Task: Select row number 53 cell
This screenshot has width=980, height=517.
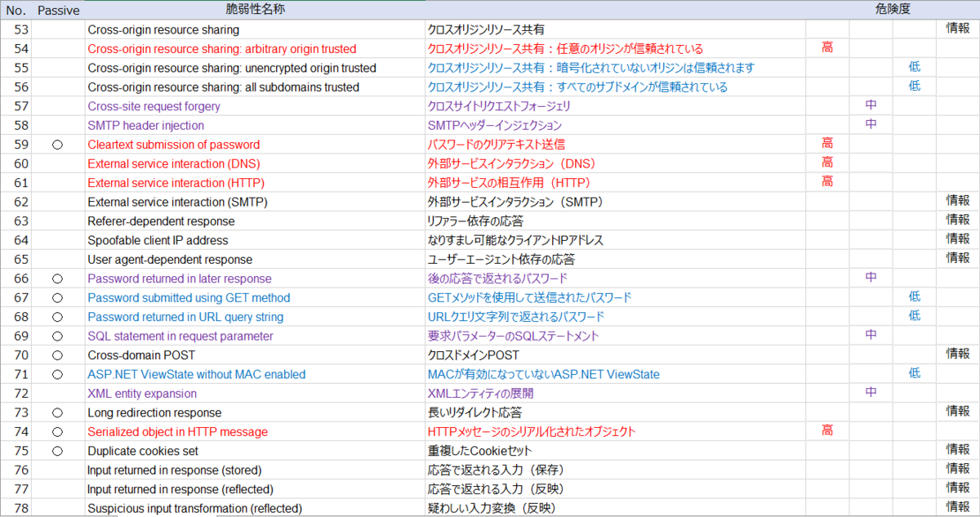Action: (x=16, y=29)
